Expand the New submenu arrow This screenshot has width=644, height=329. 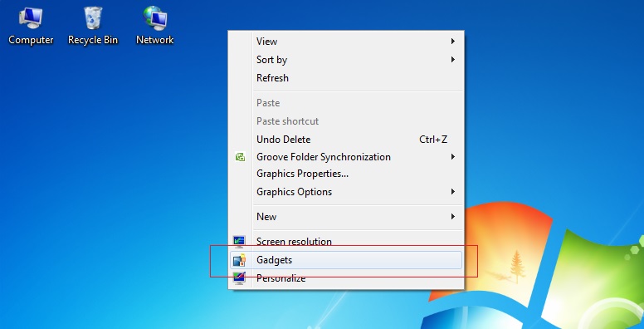[x=452, y=216]
